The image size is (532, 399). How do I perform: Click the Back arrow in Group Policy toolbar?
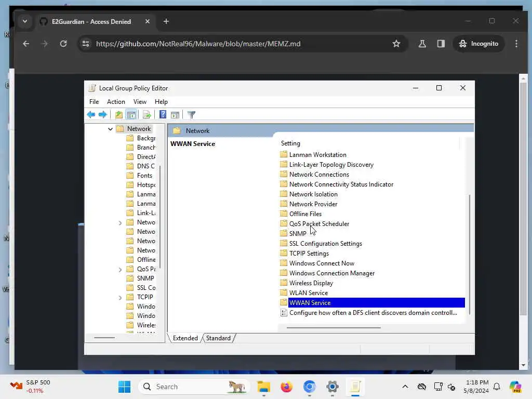tap(91, 115)
